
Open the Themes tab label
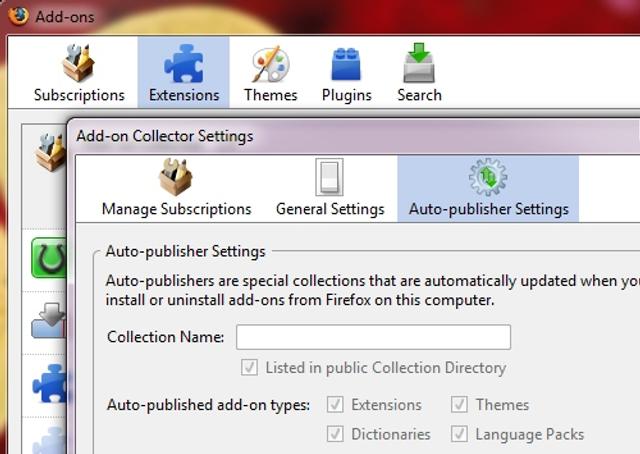point(271,95)
